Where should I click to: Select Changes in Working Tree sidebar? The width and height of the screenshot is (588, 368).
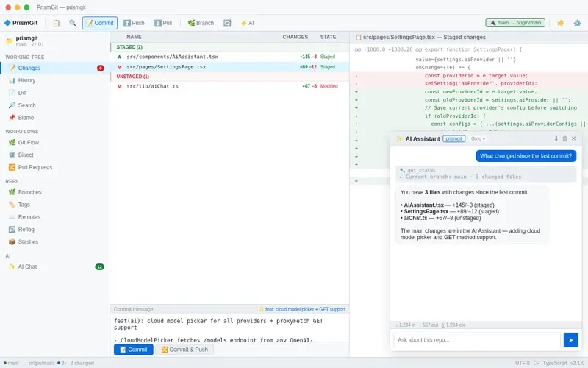coord(54,68)
